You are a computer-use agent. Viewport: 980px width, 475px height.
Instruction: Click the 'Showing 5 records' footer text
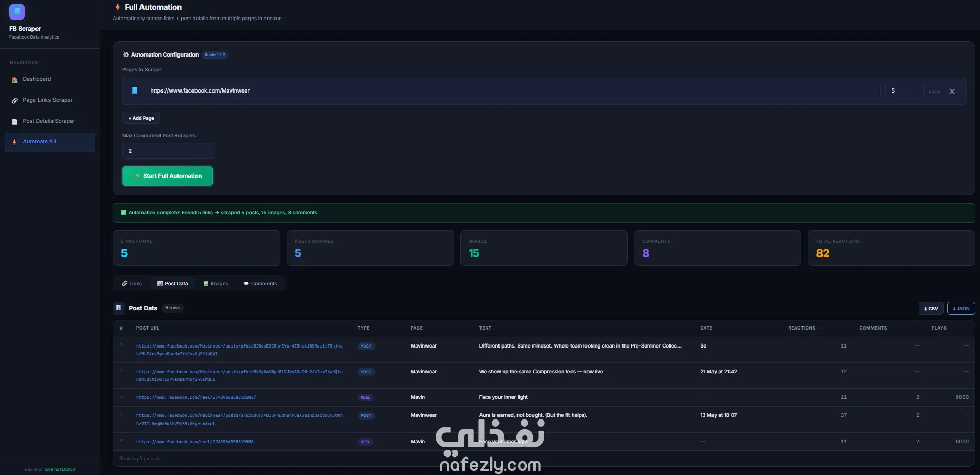140,459
